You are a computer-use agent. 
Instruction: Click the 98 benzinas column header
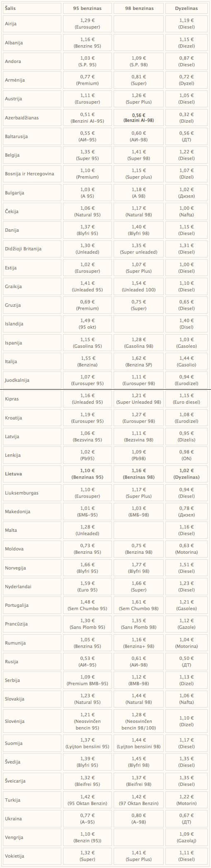click(x=139, y=8)
